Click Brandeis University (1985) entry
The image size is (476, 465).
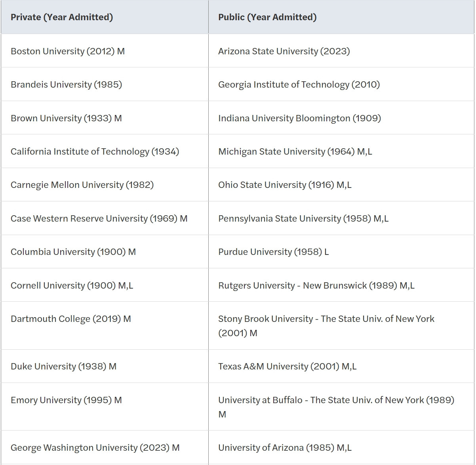tap(66, 84)
